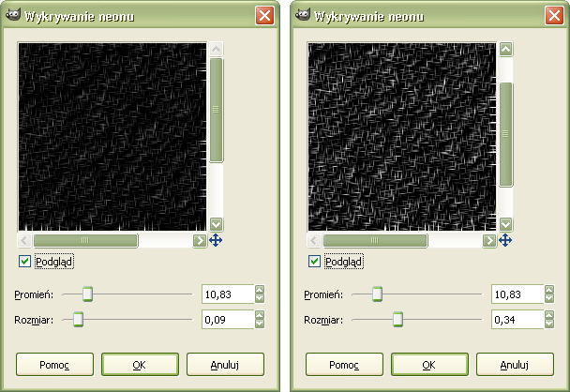Click Promień value field in right dialog
This screenshot has width=570, height=392.
(x=516, y=294)
